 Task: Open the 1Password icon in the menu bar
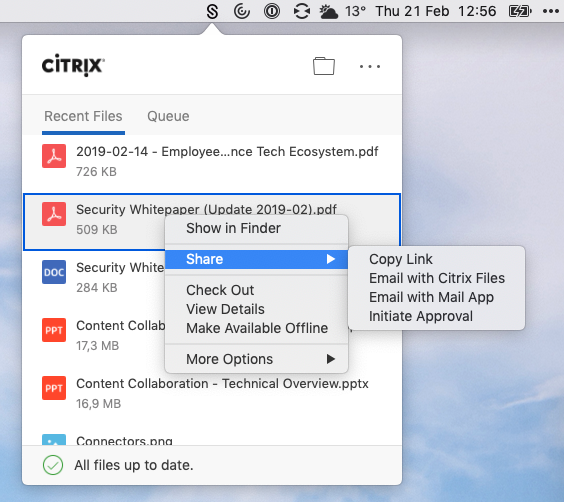272,11
